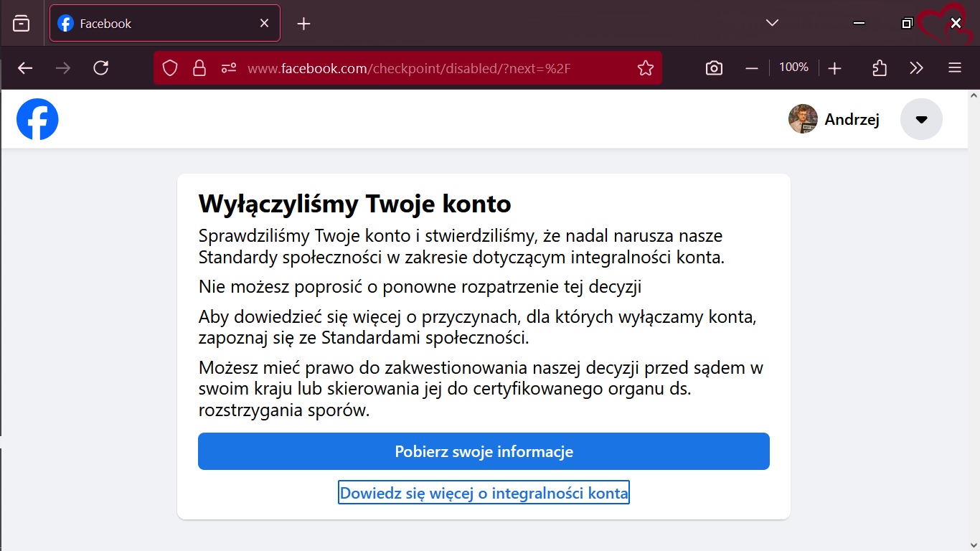Viewport: 980px width, 551px height.
Task: Open the Dowiedz się więcej o integralności konta link
Action: point(484,493)
